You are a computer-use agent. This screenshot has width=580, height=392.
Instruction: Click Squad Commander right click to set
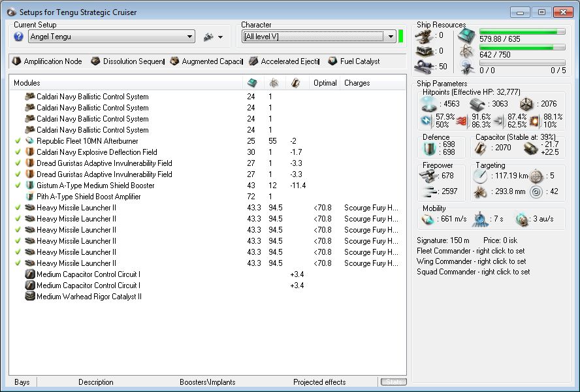click(x=473, y=272)
